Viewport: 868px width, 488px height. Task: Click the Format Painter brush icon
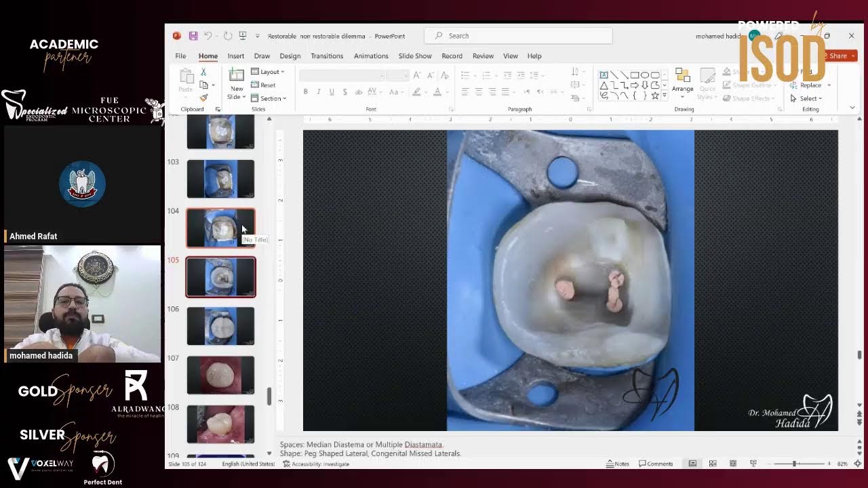(x=203, y=98)
